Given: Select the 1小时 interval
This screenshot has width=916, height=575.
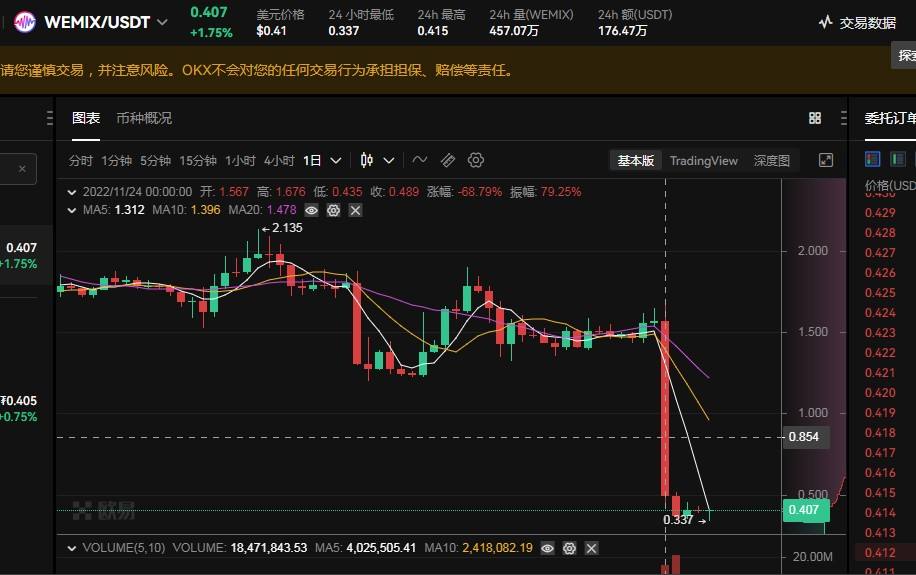Looking at the screenshot, I should click(x=240, y=161).
